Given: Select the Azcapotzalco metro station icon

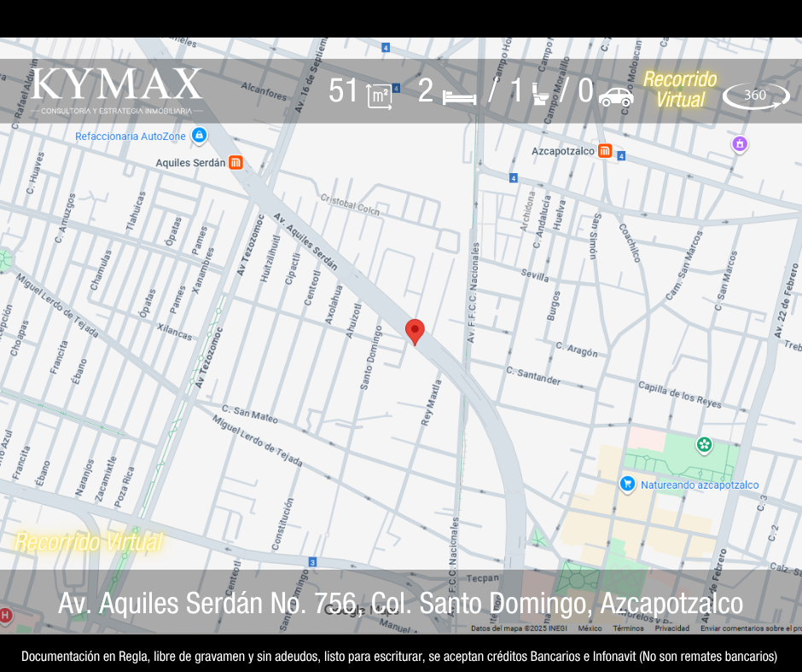Looking at the screenshot, I should [x=605, y=151].
